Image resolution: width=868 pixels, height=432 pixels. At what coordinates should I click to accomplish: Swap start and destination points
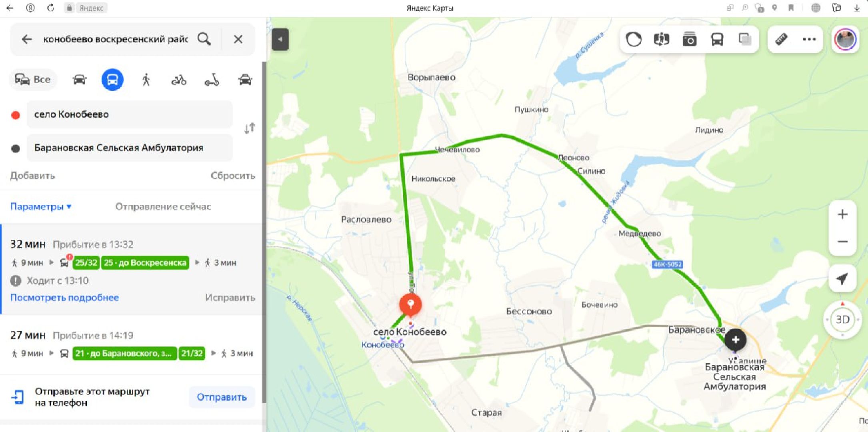pos(249,128)
